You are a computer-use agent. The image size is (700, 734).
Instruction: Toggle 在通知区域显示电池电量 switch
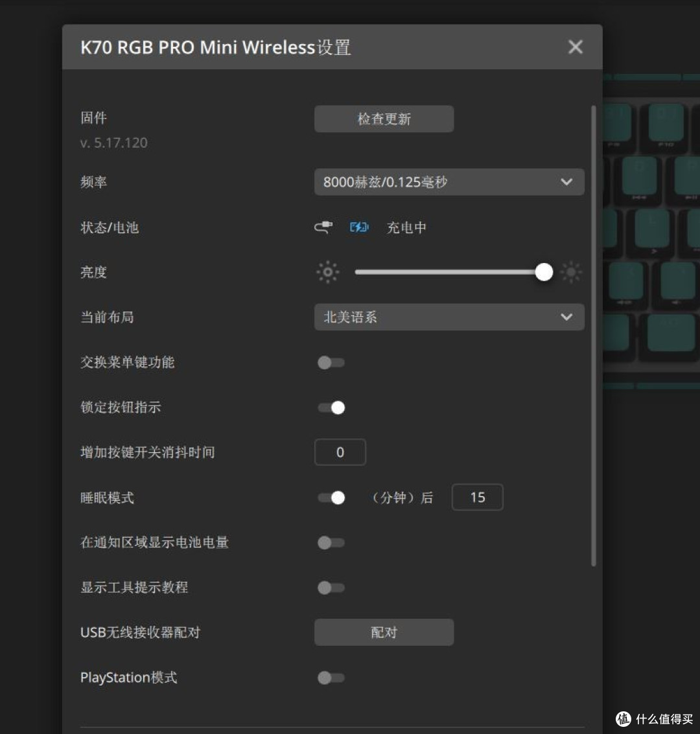[x=331, y=542]
